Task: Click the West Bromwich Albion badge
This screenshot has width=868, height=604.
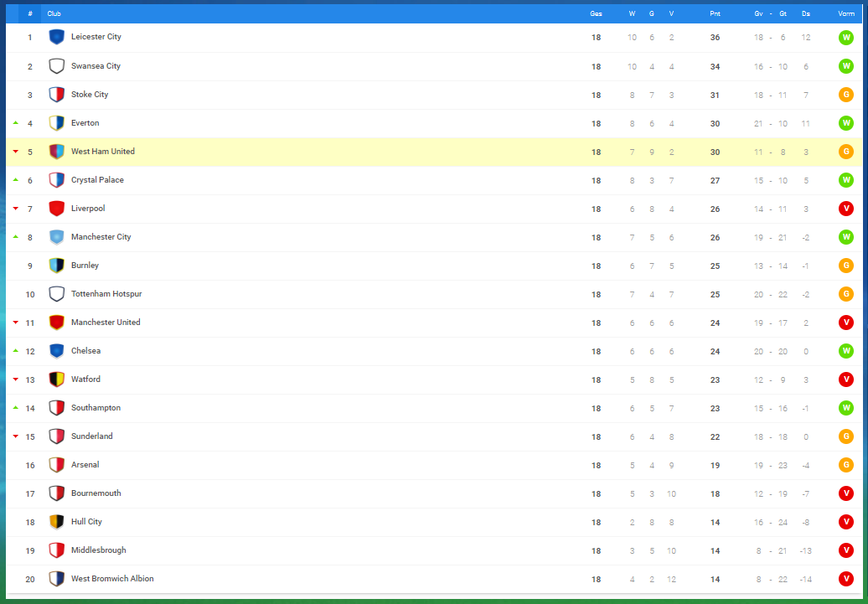Action: point(56,579)
